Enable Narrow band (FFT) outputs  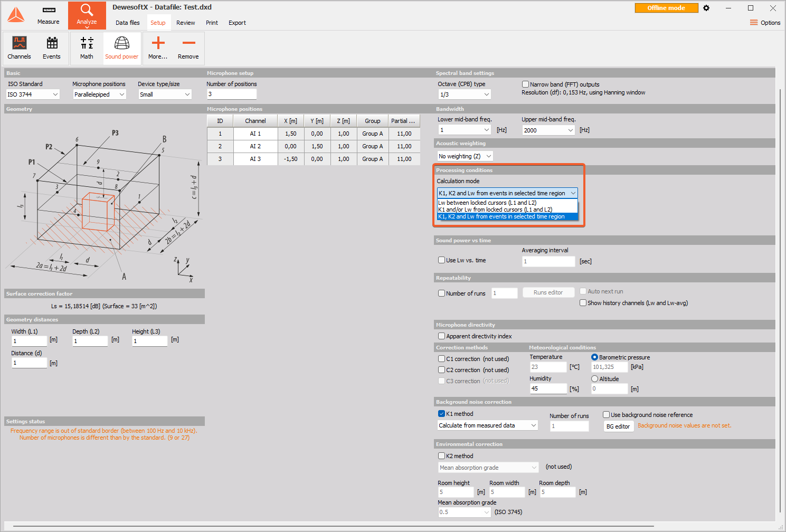[525, 84]
